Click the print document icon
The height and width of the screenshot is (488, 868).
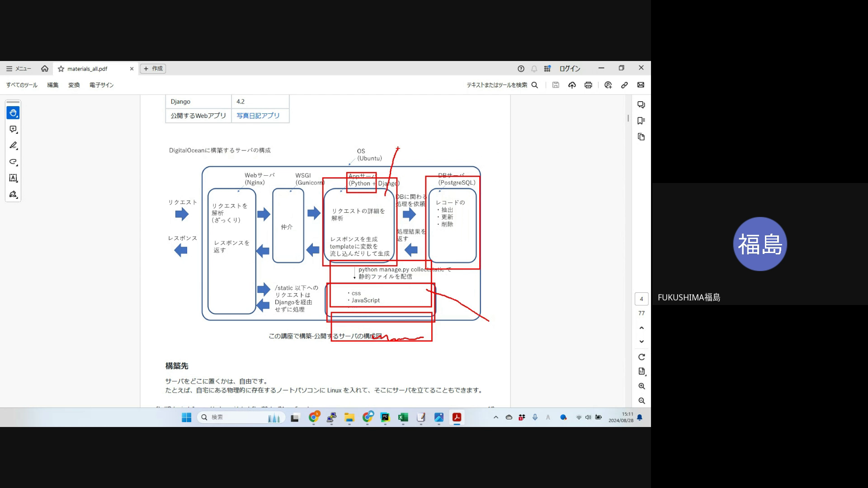588,85
